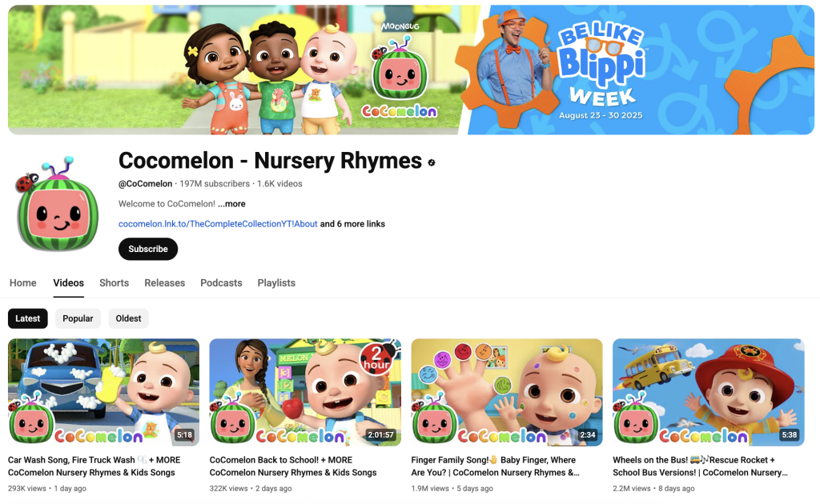The image size is (820, 504).
Task: Click the 5:38 duration badge on Wheels on the Bus
Action: pyautogui.click(x=789, y=434)
